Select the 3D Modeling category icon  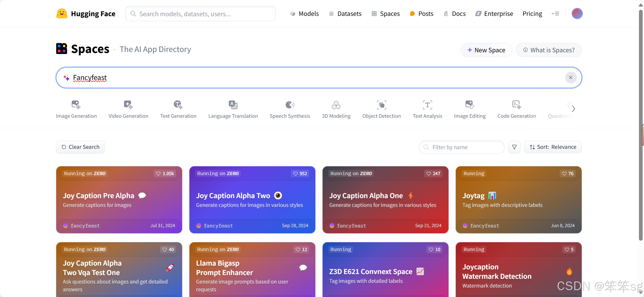[336, 105]
